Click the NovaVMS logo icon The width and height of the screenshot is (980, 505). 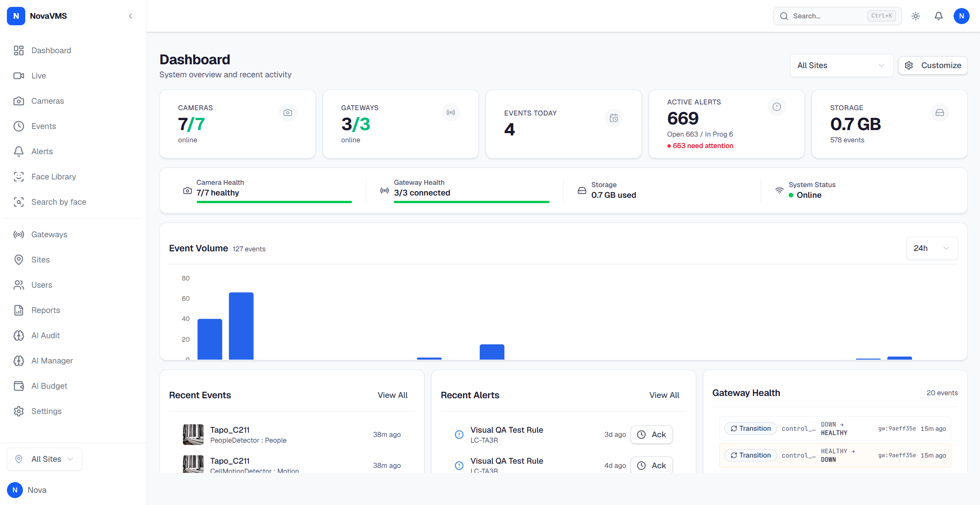pyautogui.click(x=16, y=16)
